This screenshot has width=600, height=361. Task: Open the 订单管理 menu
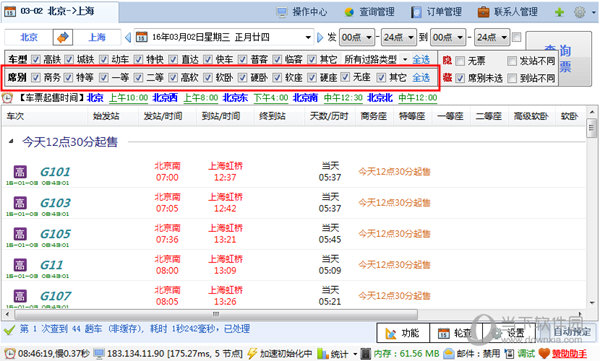pyautogui.click(x=437, y=12)
